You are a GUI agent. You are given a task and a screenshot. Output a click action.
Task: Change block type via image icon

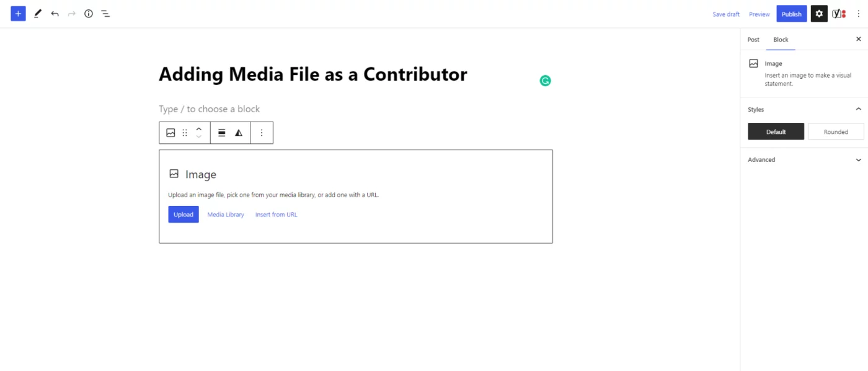click(170, 133)
